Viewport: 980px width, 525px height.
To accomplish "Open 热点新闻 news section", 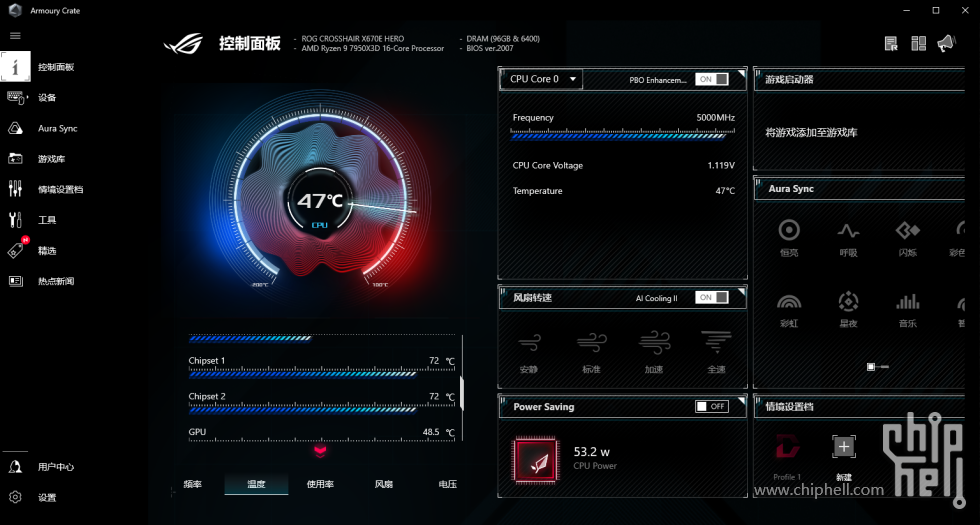I will tap(56, 281).
